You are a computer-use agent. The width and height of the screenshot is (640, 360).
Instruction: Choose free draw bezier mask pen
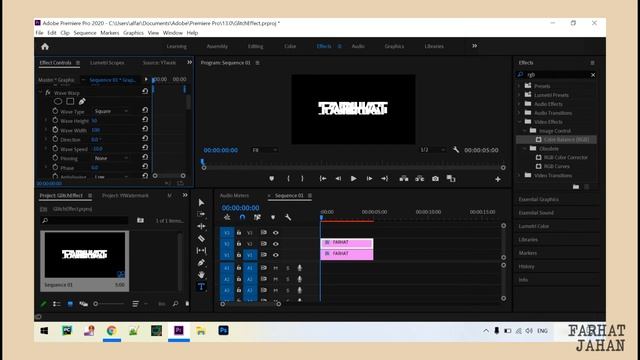tap(82, 101)
